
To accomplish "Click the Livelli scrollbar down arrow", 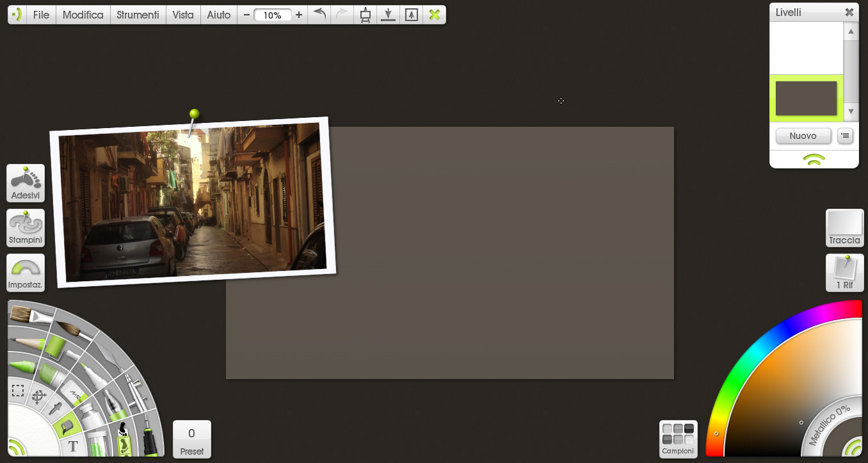I will coord(851,111).
